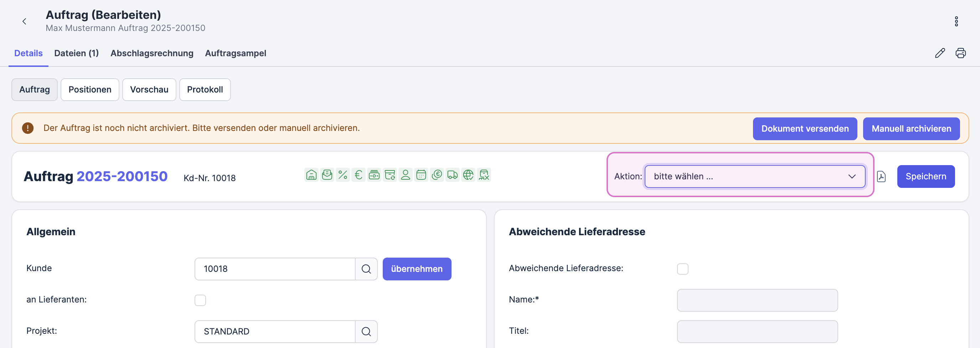Click into the delivery address Name field
Viewport: 980px width, 348px height.
[757, 300]
